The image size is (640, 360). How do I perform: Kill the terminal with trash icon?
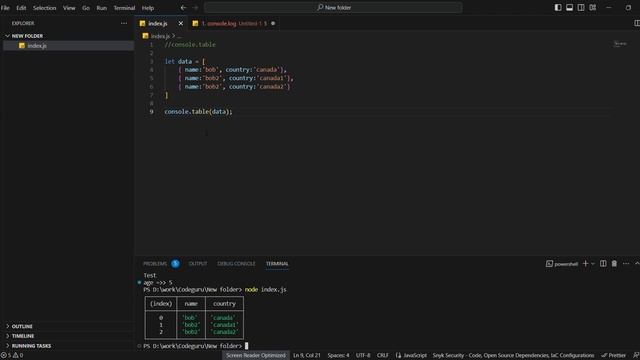click(614, 264)
